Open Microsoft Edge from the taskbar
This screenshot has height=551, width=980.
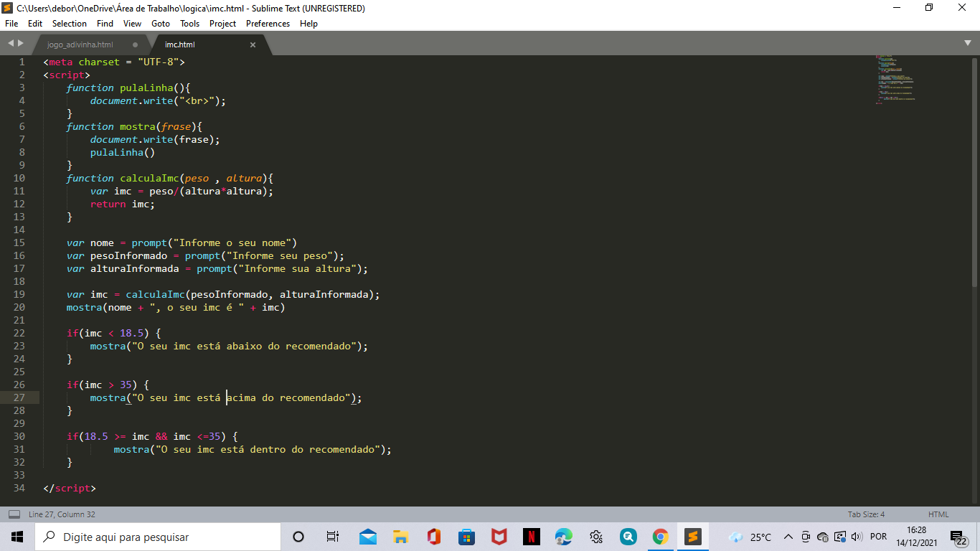[x=564, y=537]
